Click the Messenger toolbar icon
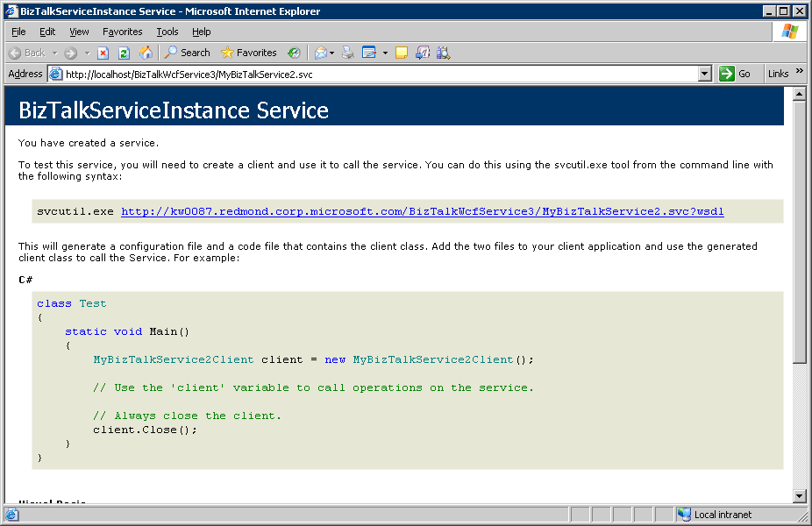 pyautogui.click(x=423, y=53)
